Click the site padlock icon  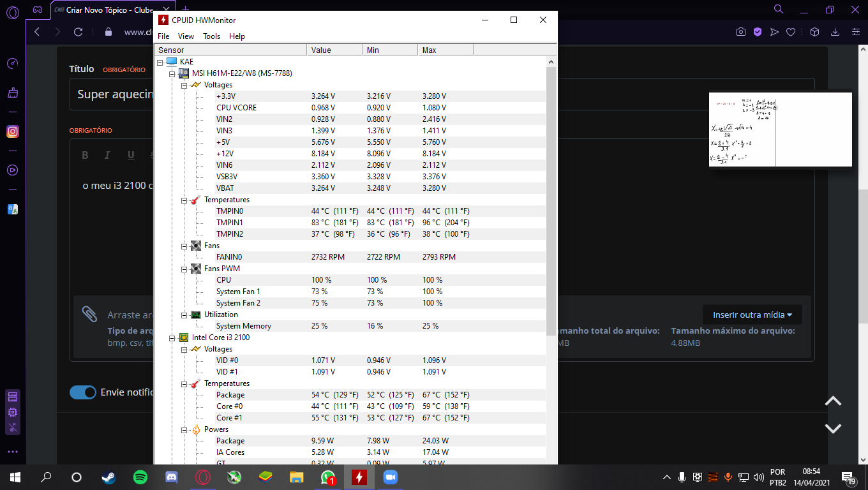[108, 32]
